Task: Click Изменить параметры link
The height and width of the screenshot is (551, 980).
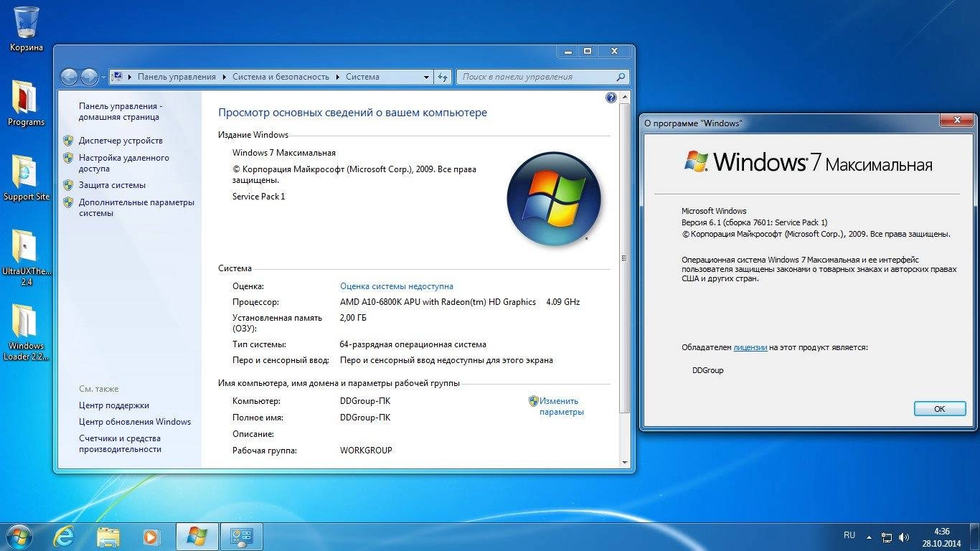Action: pos(562,407)
